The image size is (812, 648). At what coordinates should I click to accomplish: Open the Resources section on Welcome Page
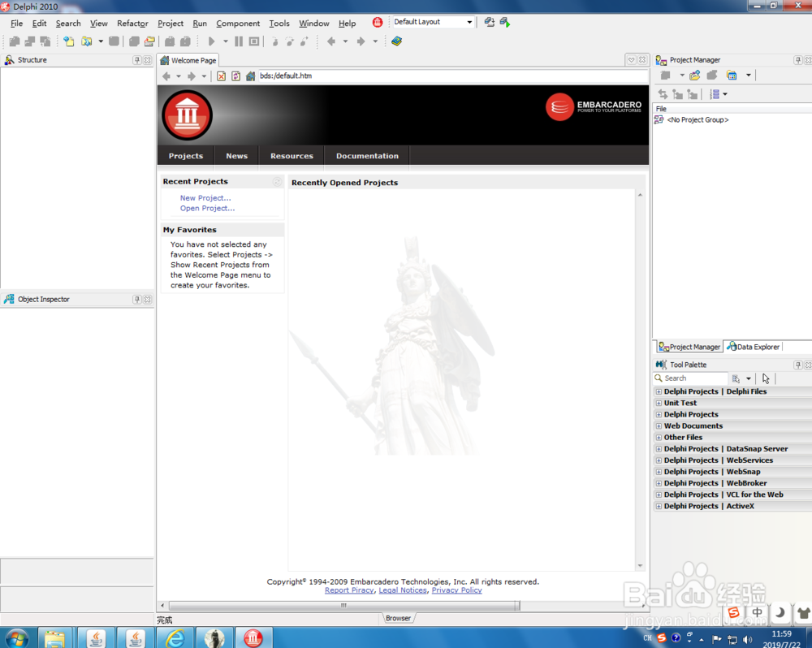(x=292, y=156)
